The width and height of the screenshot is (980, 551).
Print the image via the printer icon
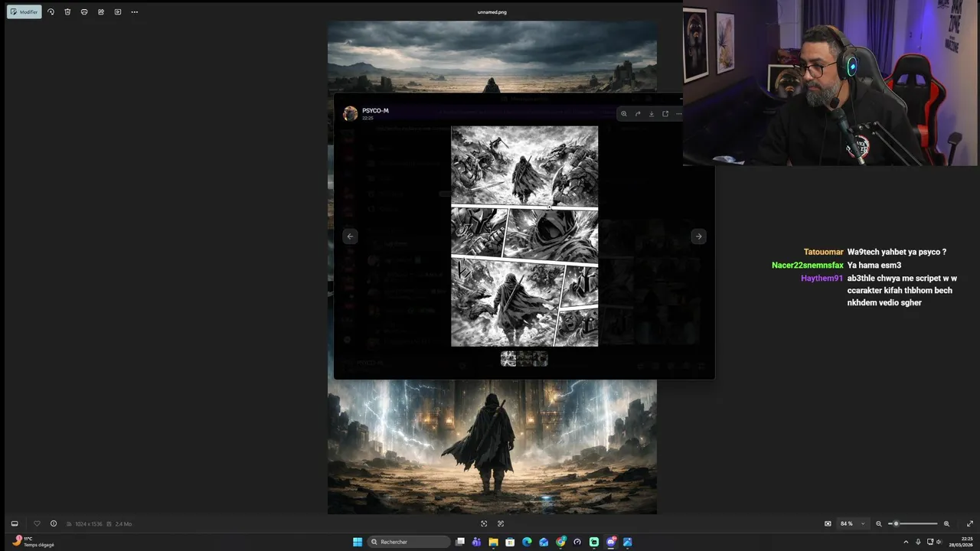point(84,12)
